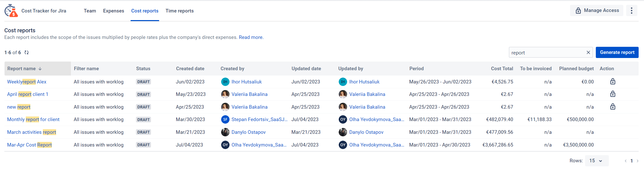Screen dimensions: 644x175
Task: Click DRAFT status on Weeklyreport Alex row
Action: click(143, 82)
